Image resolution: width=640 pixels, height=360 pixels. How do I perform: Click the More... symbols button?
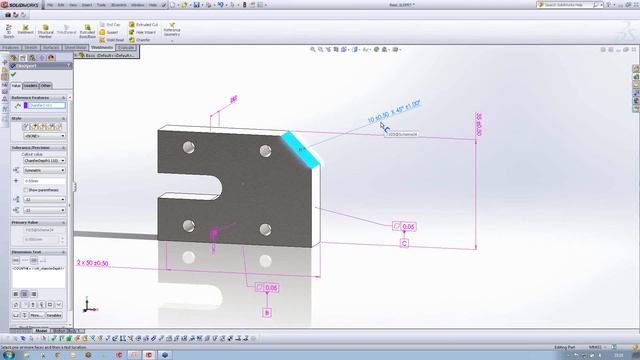[x=36, y=316]
